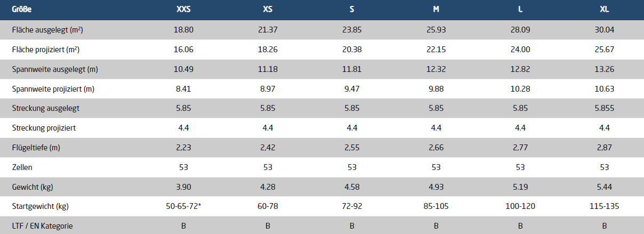
Task: Click the 5.855 aspect ratio value
Action: (x=605, y=109)
